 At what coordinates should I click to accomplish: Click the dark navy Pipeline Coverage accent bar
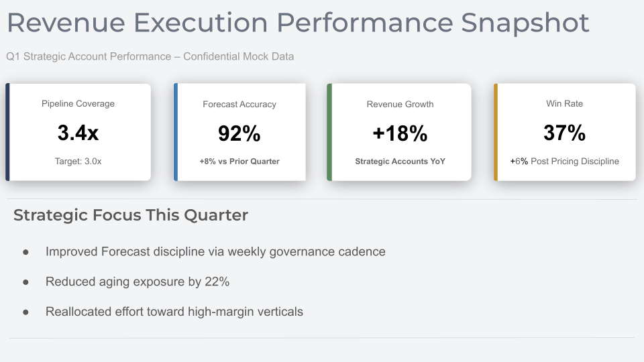(7, 132)
